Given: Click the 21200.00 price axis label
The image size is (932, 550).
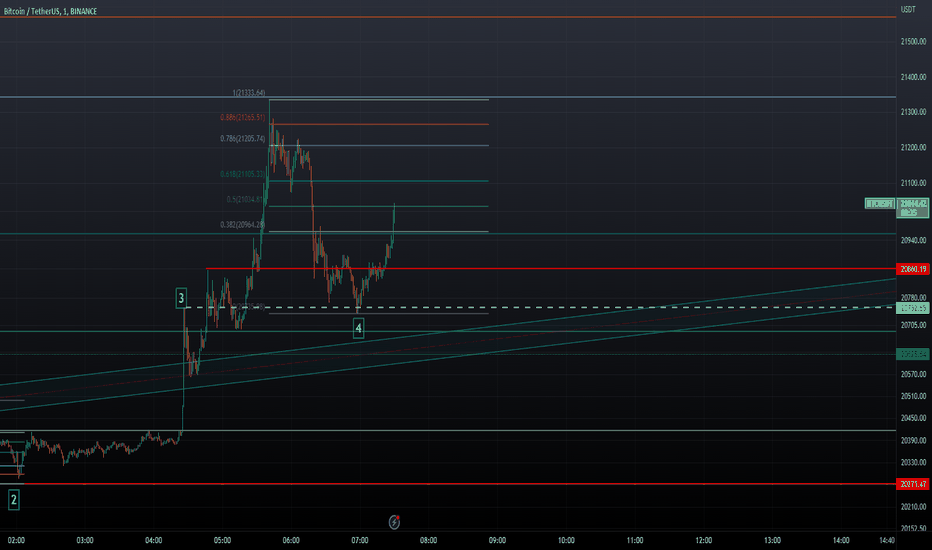Looking at the screenshot, I should pyautogui.click(x=914, y=147).
